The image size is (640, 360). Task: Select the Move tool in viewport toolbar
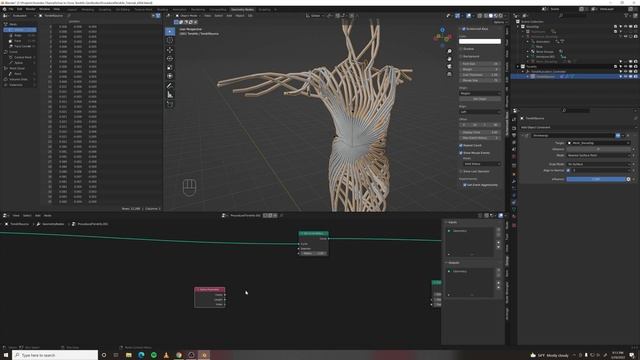pyautogui.click(x=170, y=50)
